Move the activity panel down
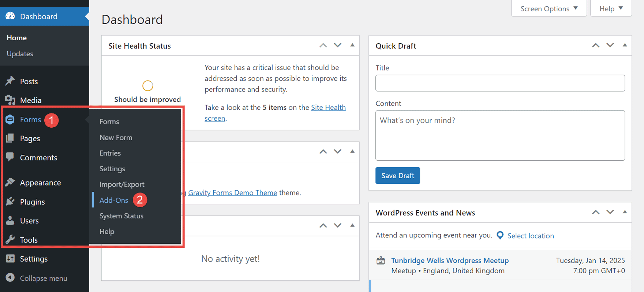This screenshot has height=292, width=644. [338, 225]
